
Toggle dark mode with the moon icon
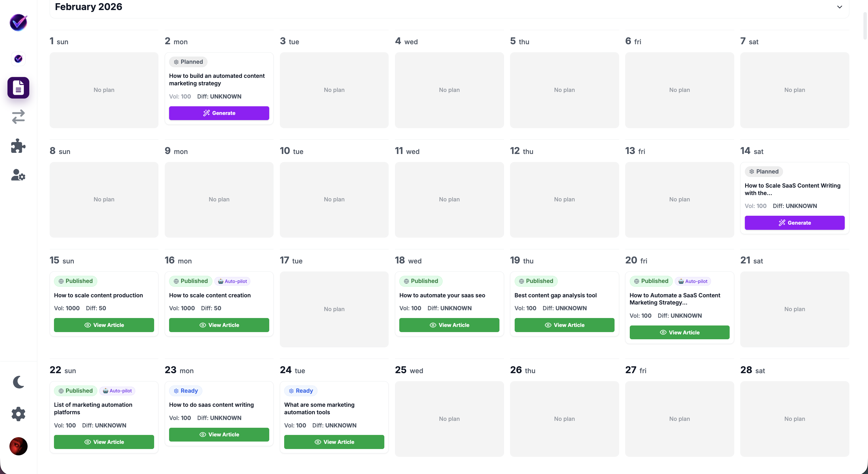point(18,381)
